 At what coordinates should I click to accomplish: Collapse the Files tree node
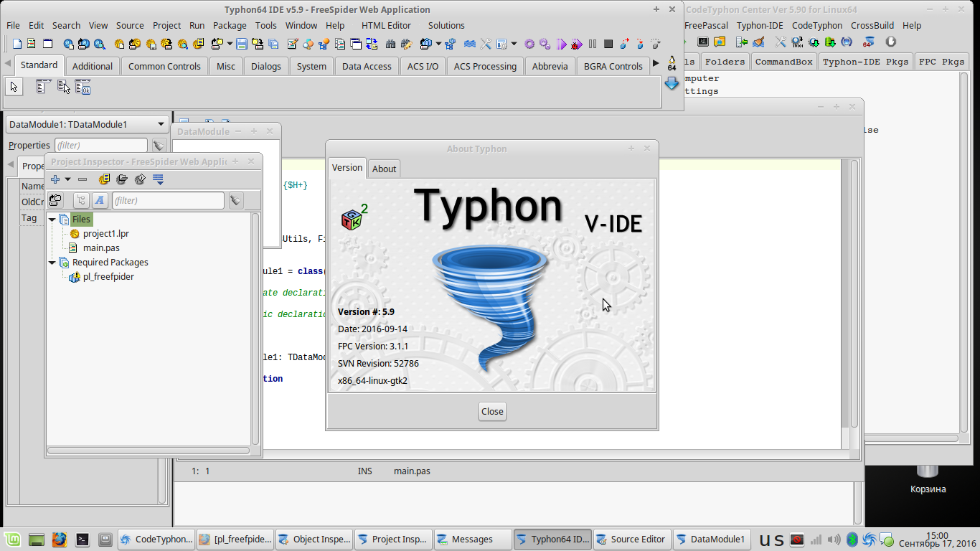point(52,220)
